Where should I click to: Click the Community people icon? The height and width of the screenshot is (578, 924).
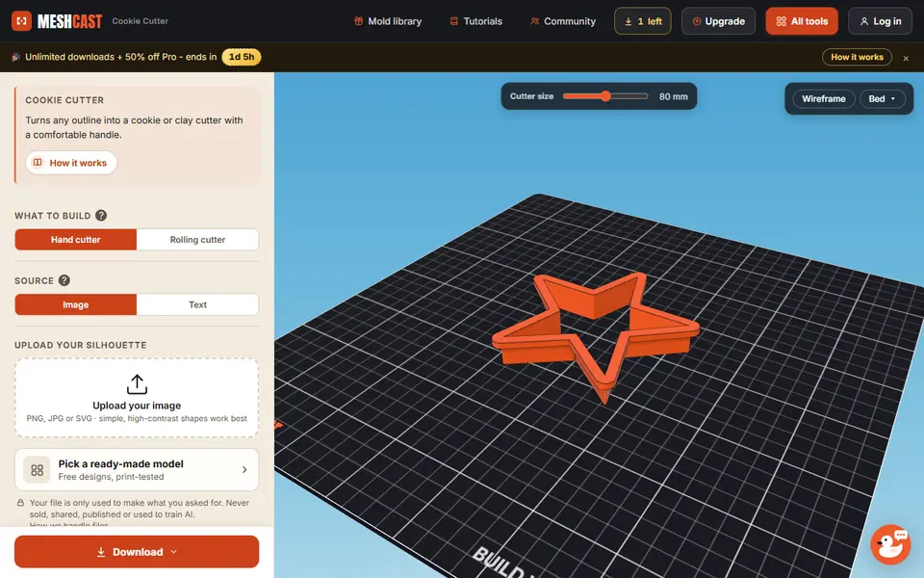(x=534, y=21)
